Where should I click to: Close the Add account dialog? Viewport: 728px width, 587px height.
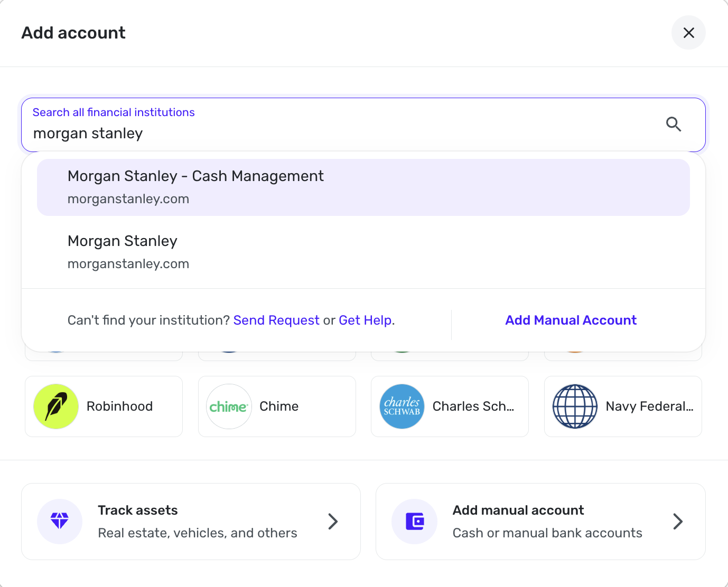(688, 33)
